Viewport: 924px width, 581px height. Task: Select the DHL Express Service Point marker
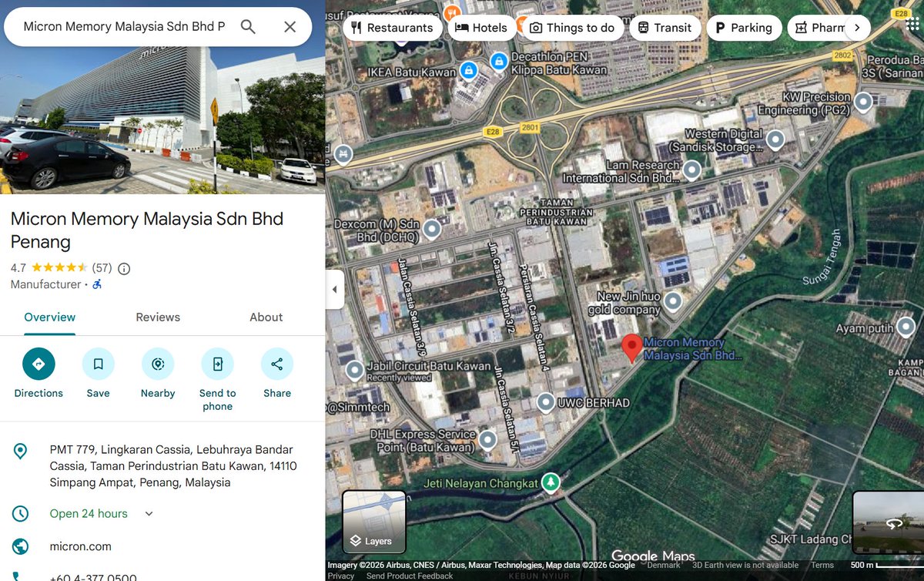tap(487, 440)
